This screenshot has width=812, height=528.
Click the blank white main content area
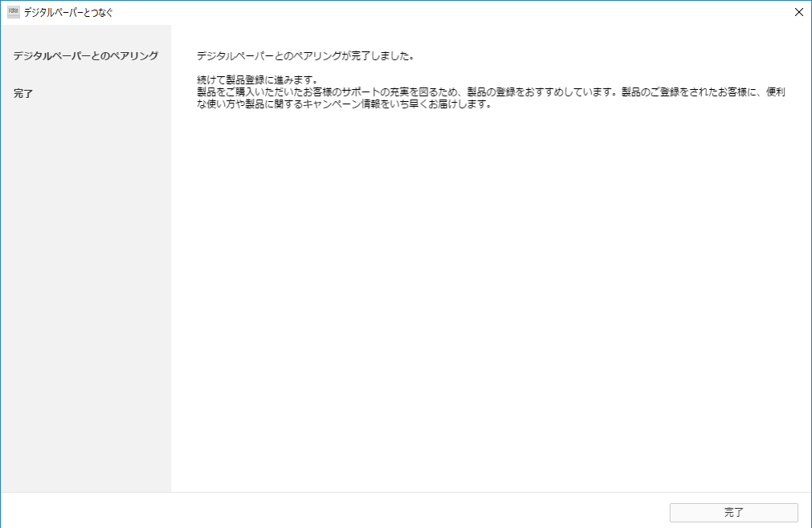click(x=490, y=305)
